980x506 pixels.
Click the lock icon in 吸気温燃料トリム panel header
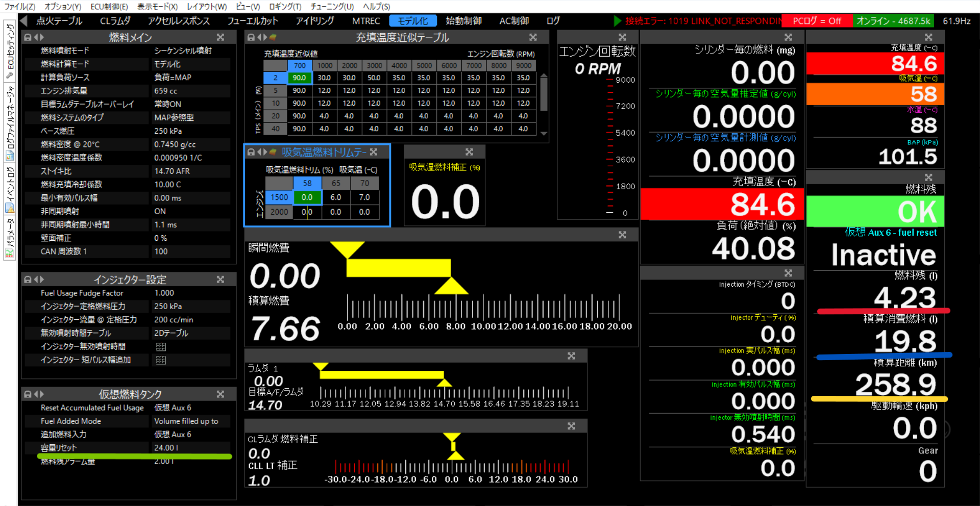point(251,152)
